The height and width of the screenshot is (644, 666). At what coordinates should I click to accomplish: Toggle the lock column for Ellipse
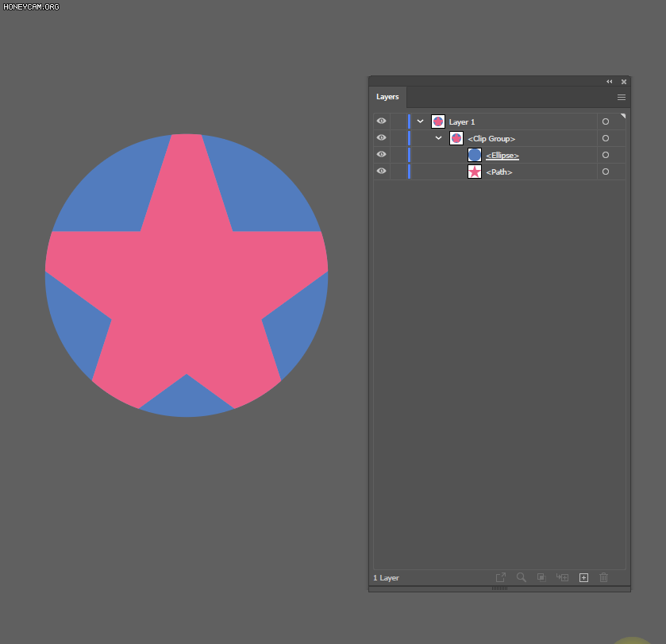[x=398, y=155]
